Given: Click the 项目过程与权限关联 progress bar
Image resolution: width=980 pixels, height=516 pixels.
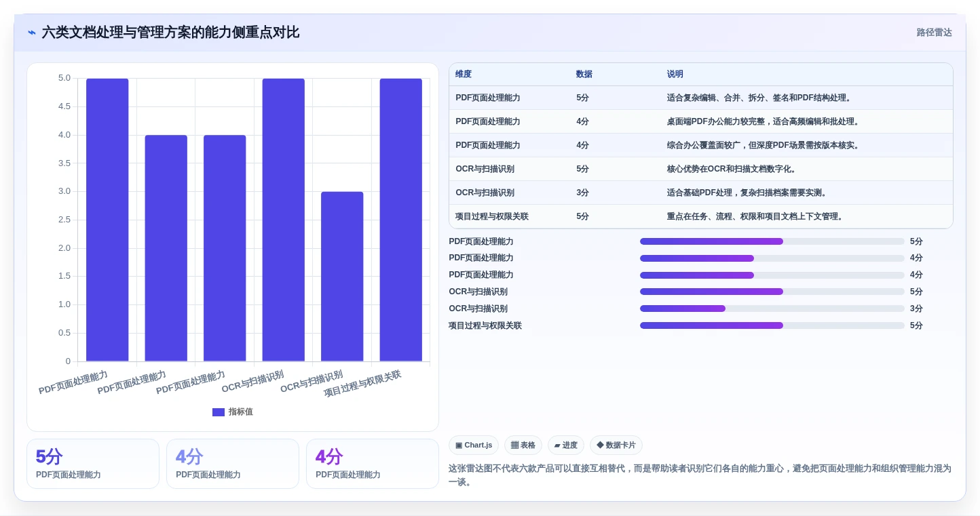Looking at the screenshot, I should tap(772, 326).
